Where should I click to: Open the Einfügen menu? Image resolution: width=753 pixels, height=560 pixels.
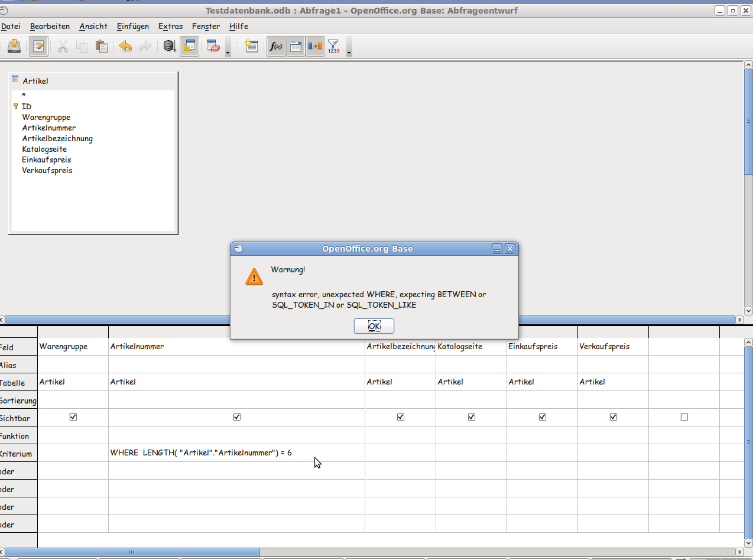(x=132, y=26)
